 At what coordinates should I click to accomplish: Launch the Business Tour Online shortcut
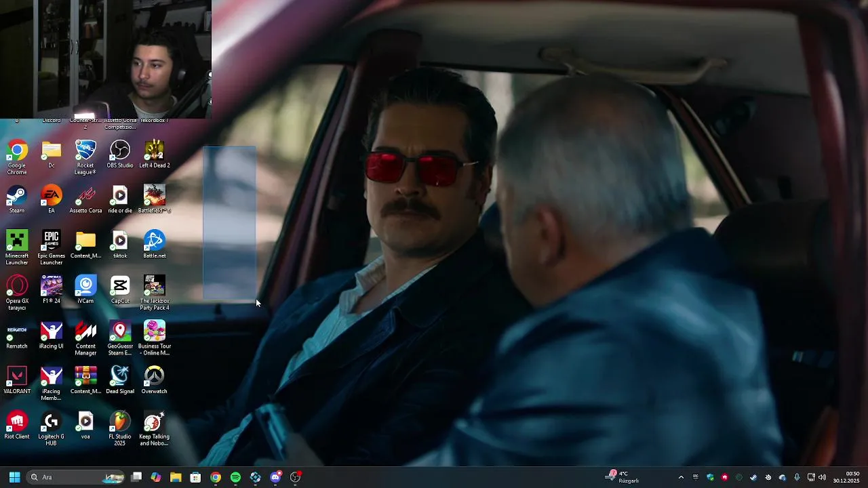click(x=154, y=339)
